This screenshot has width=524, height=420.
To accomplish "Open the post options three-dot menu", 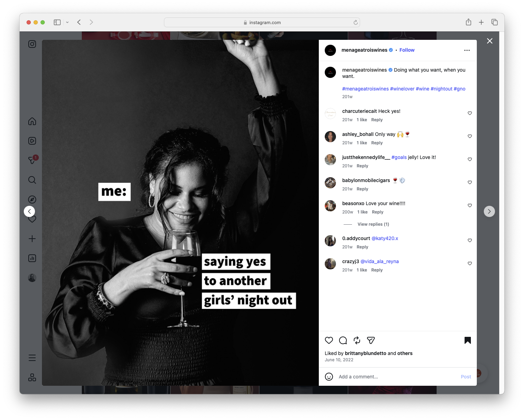I will pyautogui.click(x=467, y=50).
